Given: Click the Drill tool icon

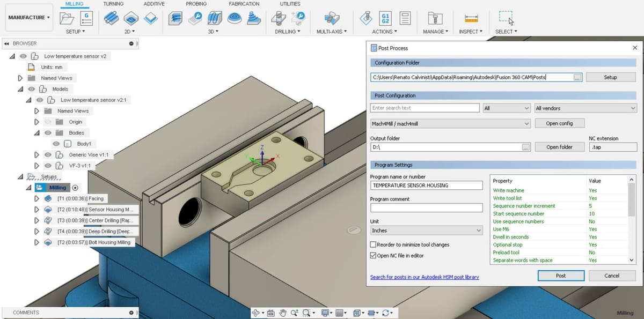Looking at the screenshot, I should [x=278, y=18].
